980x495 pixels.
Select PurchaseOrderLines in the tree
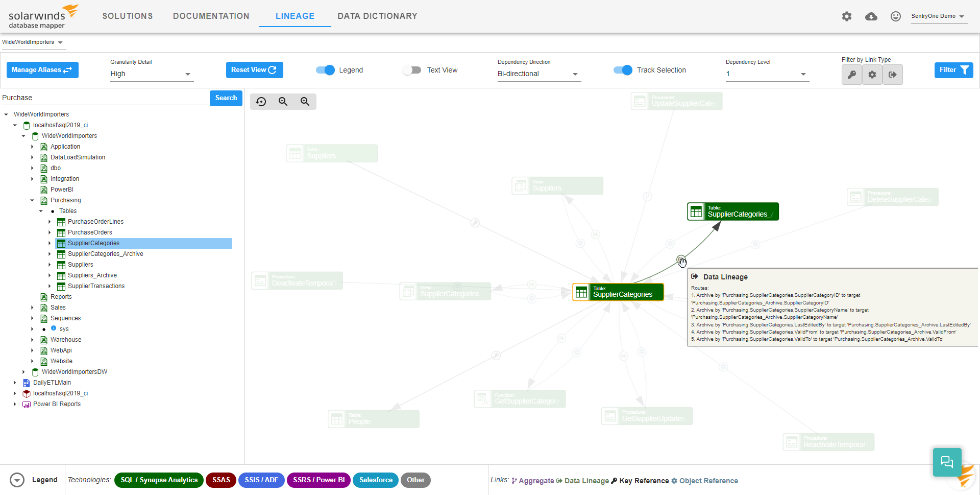tap(95, 222)
